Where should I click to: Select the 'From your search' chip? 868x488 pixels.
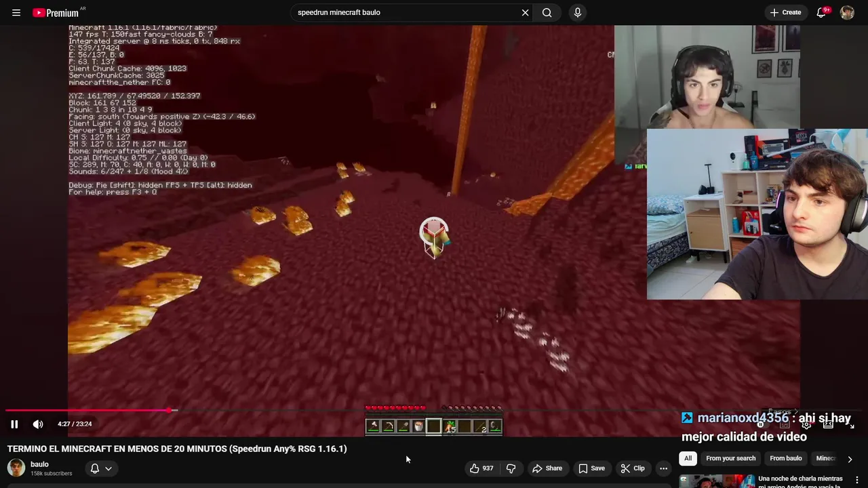coord(730,458)
